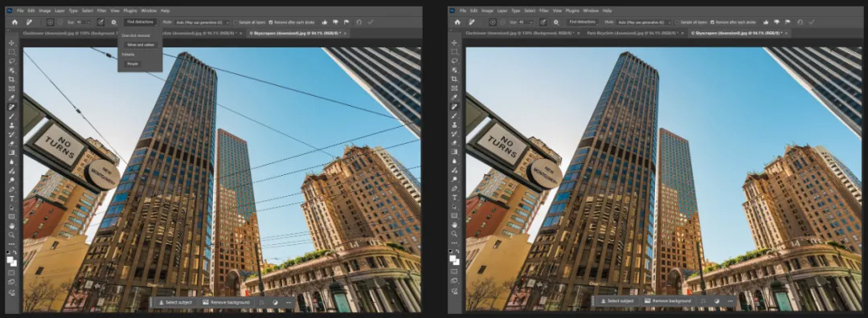Toggle Sample all layers checkbox in left window
The height and width of the screenshot is (318, 868).
(235, 22)
